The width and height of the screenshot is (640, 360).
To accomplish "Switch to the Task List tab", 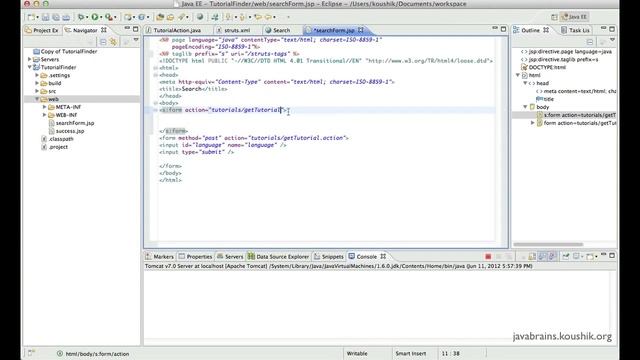I will tap(576, 30).
